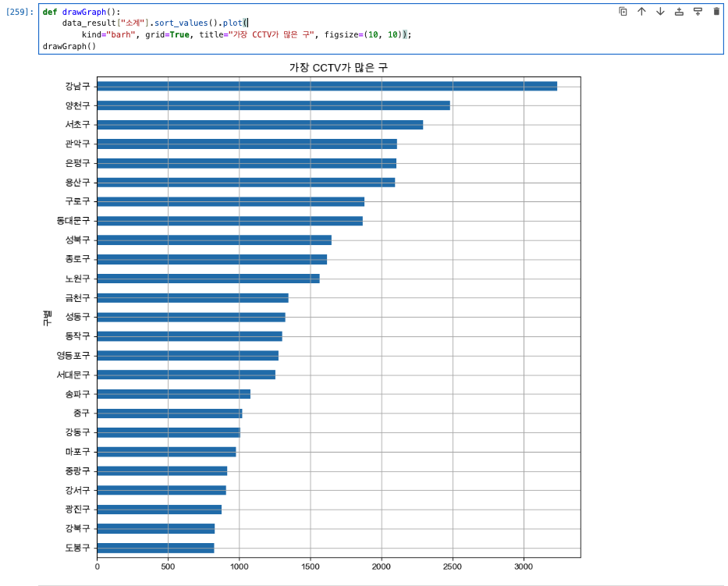
Task: Click the 동대문구 axis label
Action: click(x=73, y=221)
